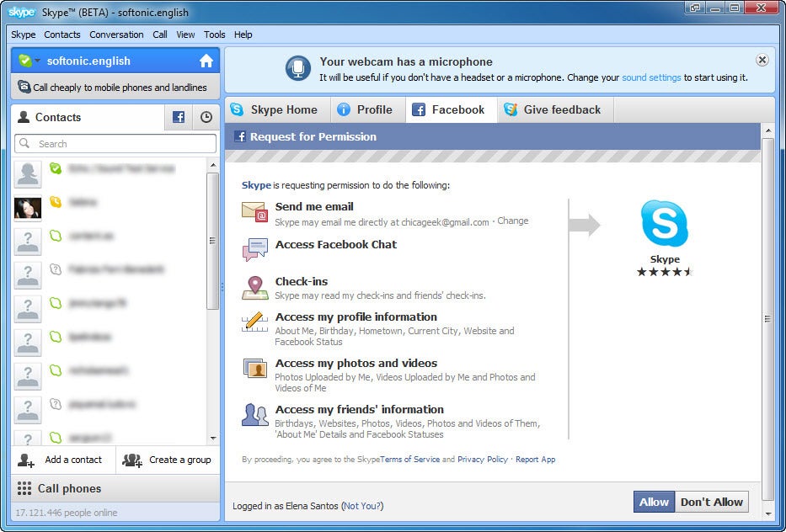
Task: Open Call cheaply to mobile phones and landlines
Action: pos(115,87)
